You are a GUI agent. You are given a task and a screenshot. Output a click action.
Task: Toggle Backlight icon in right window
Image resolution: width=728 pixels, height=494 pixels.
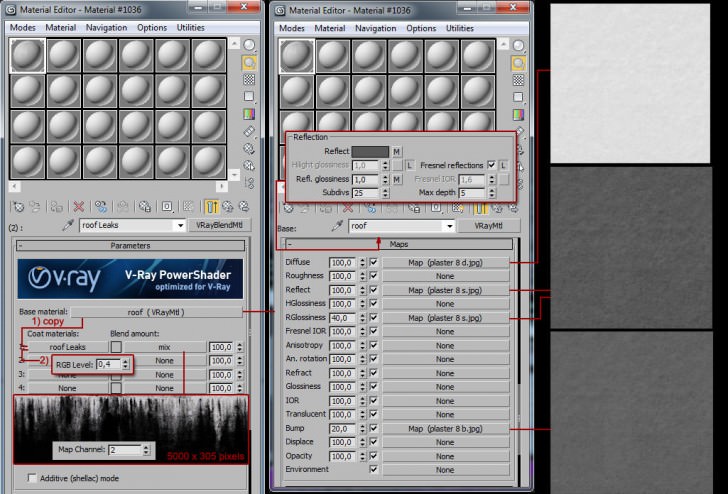(x=519, y=63)
